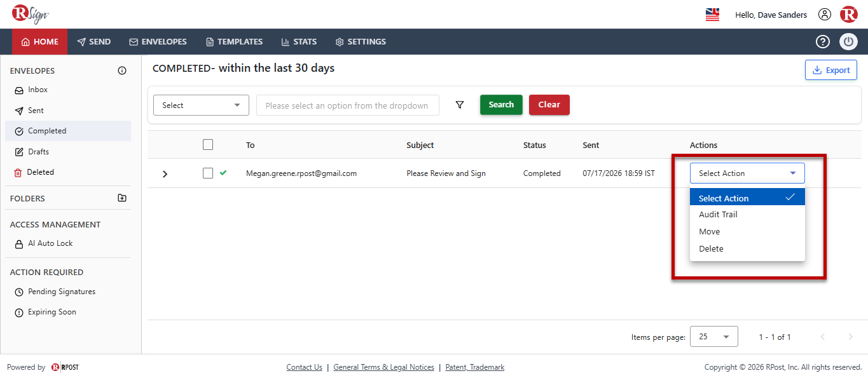Viewport: 868px width, 378px height.
Task: Expand the Megan.greene envelope row
Action: pos(165,173)
